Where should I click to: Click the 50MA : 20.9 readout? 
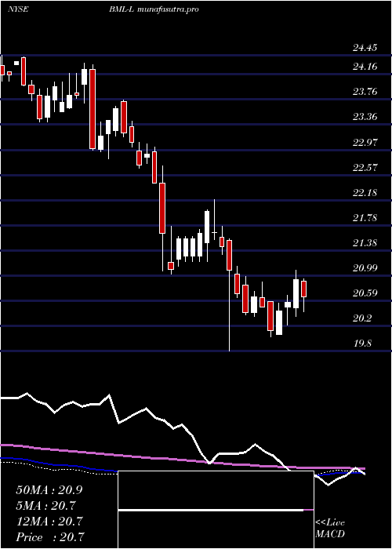(x=49, y=490)
